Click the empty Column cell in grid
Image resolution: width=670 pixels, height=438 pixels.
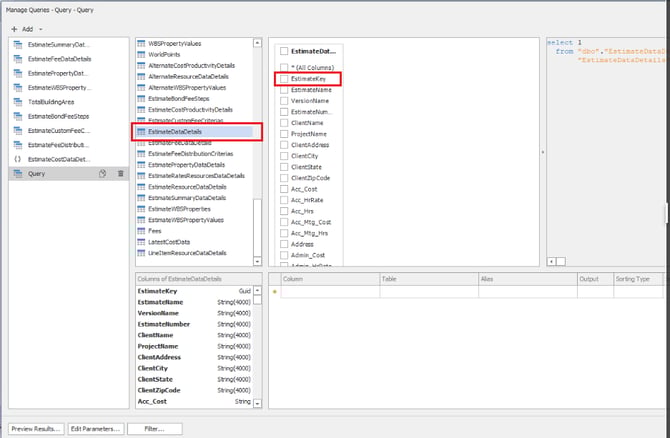[x=328, y=292]
